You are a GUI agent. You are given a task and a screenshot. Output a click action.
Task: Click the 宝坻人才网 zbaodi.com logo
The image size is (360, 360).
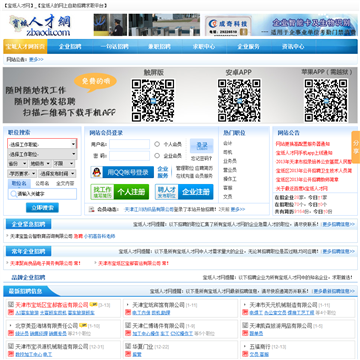click(39, 25)
